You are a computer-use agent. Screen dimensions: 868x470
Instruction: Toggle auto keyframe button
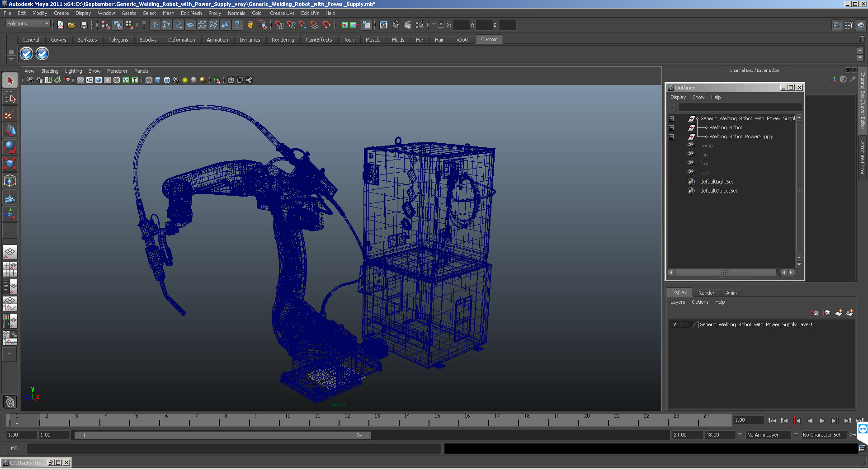coord(853,435)
